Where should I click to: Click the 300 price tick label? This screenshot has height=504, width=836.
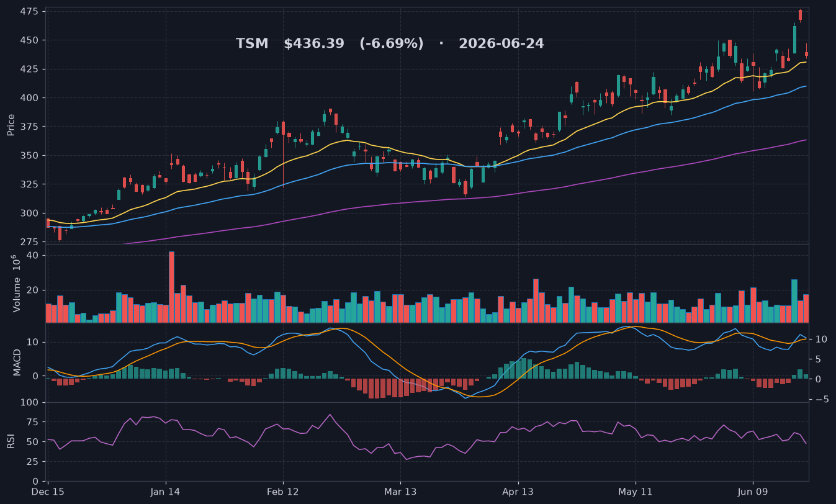tap(29, 214)
